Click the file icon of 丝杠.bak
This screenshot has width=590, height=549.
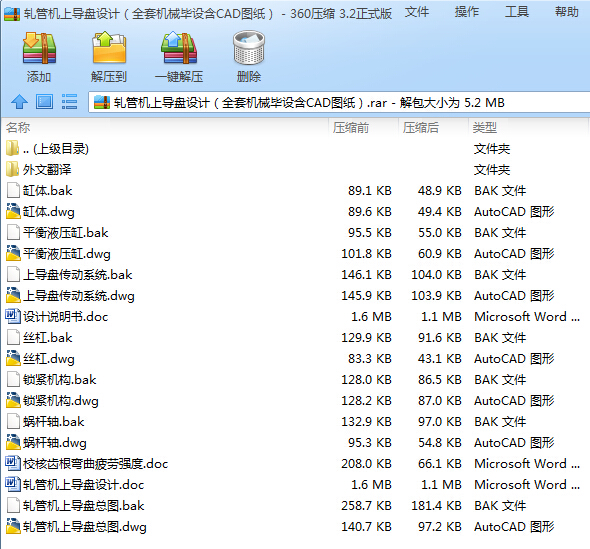coord(13,338)
